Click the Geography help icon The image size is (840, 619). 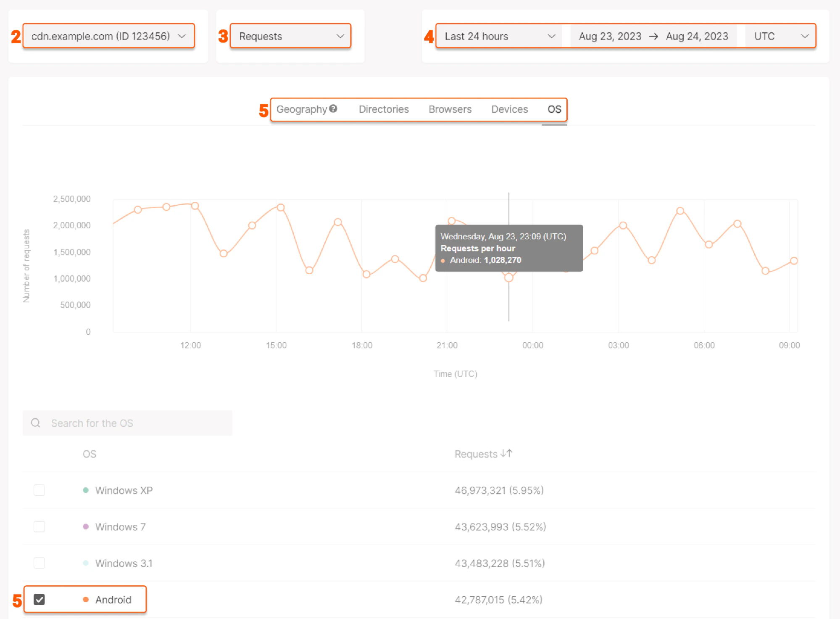pyautogui.click(x=334, y=108)
